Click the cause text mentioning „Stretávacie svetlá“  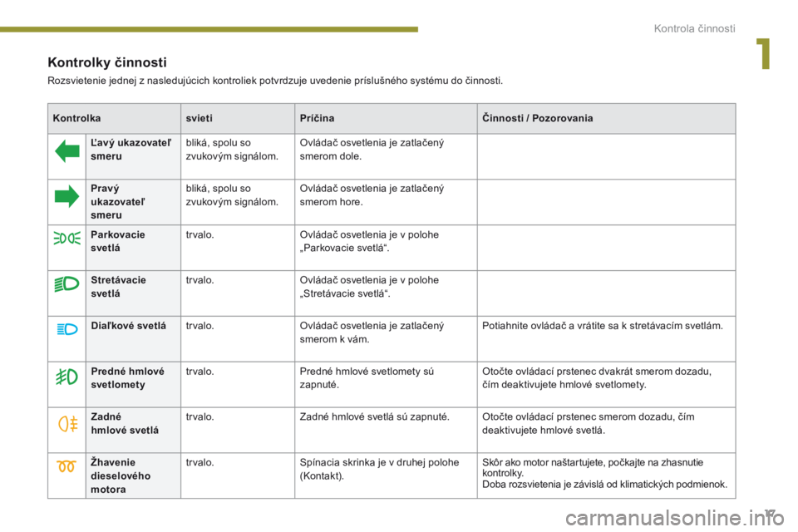(x=369, y=287)
